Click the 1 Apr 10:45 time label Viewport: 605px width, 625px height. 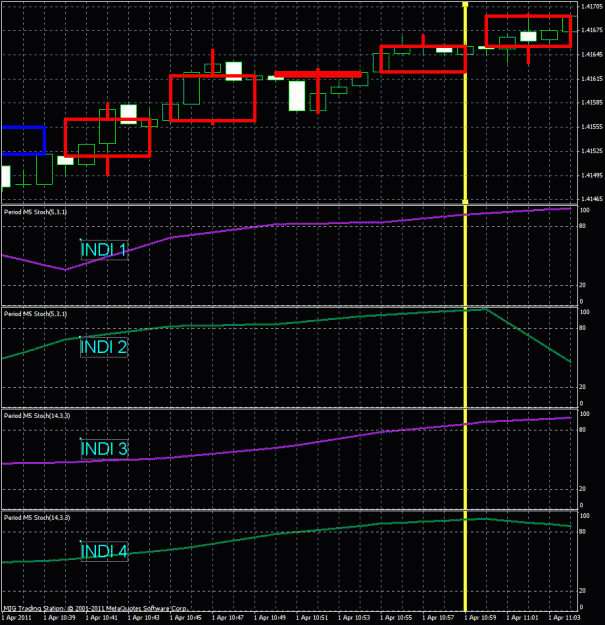186,618
